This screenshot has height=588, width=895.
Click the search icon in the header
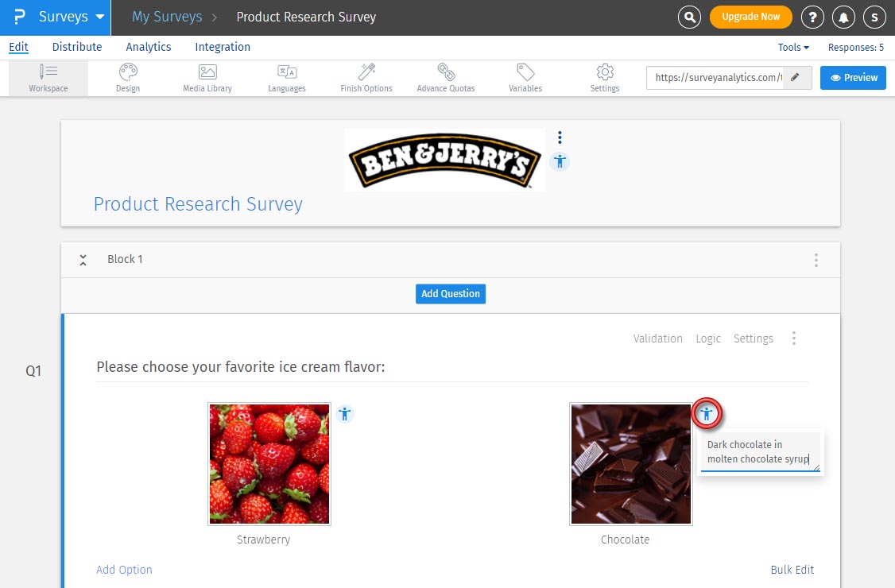(688, 16)
